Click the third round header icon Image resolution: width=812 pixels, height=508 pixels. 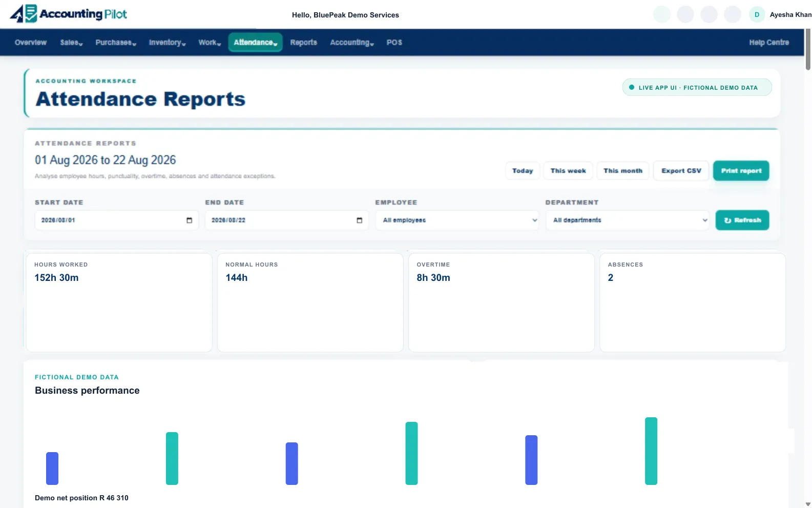coord(709,14)
